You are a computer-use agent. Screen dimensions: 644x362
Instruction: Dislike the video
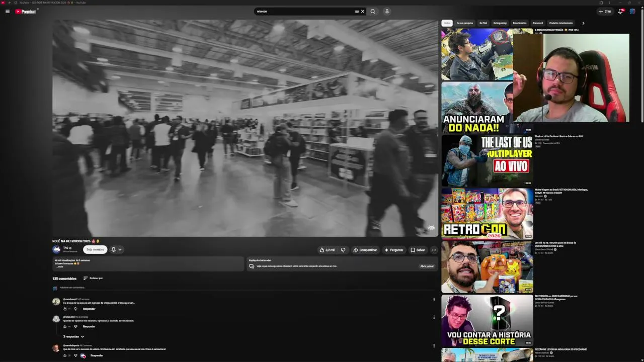(x=343, y=250)
